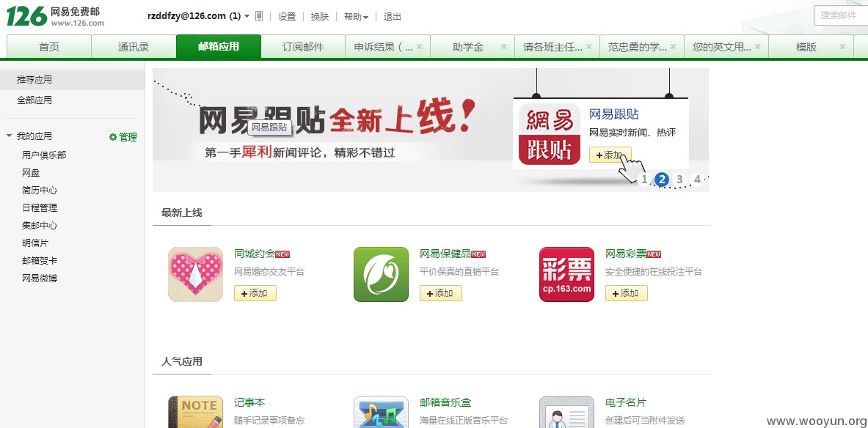Click the 网易彩票 app title

pos(626,254)
